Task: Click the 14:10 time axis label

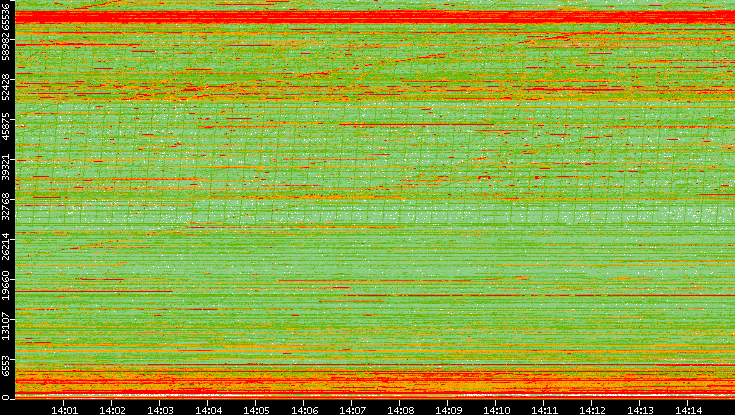Action: 496,410
